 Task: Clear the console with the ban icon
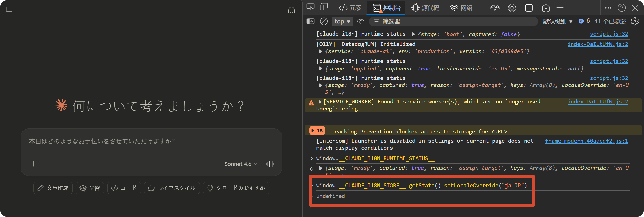point(324,21)
